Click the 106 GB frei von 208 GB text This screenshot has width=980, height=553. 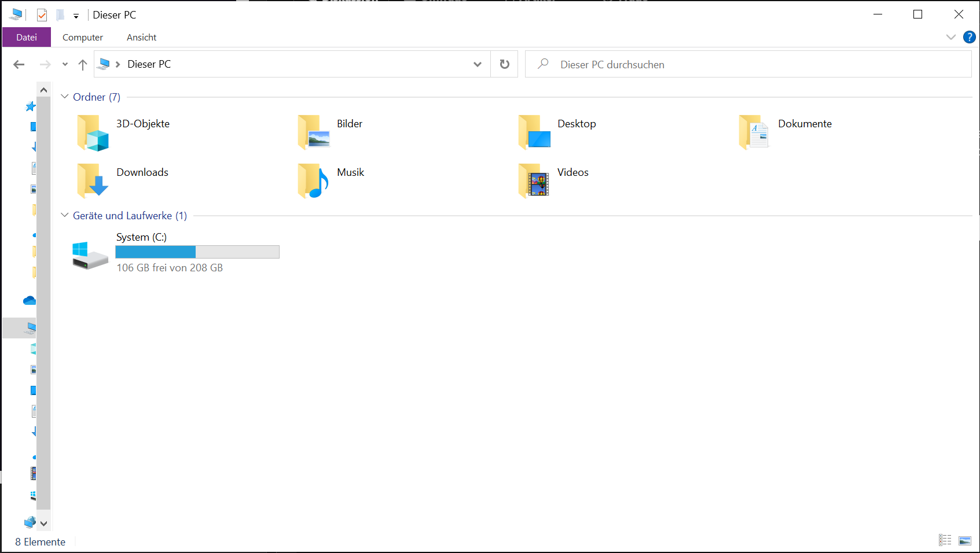click(170, 268)
